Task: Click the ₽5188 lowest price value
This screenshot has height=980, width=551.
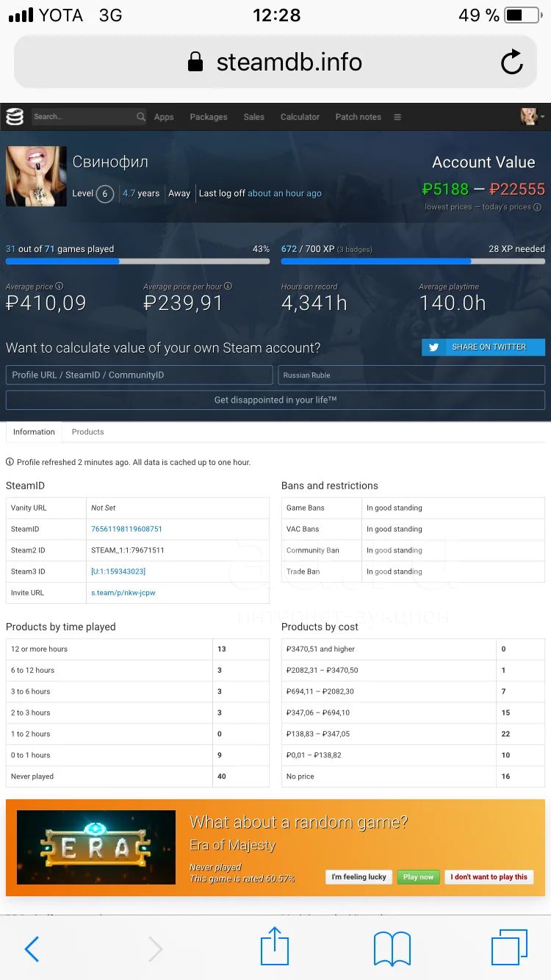Action: tap(445, 189)
